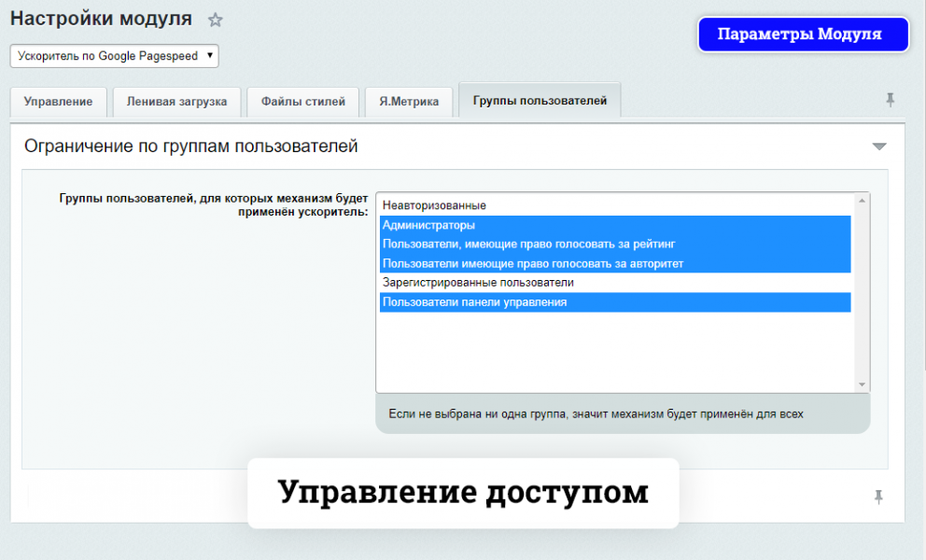The height and width of the screenshot is (560, 926).
Task: Click the pin icon beside the tab row
Action: pyautogui.click(x=890, y=100)
